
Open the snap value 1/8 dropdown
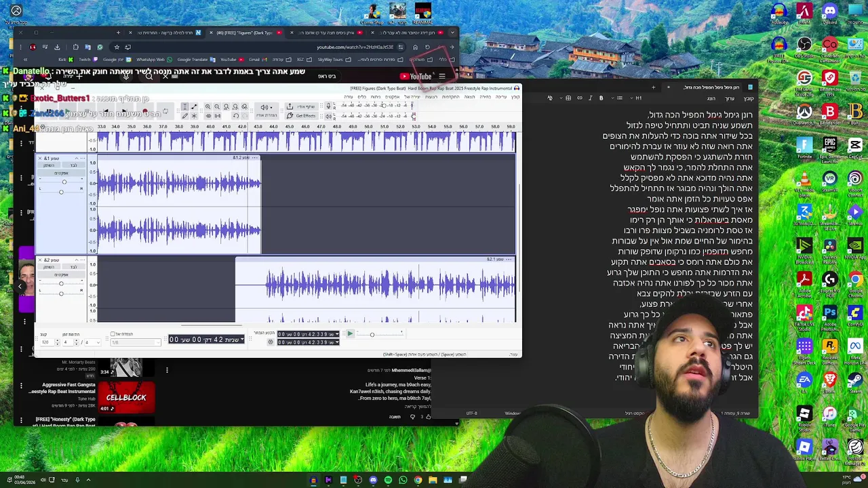pos(136,342)
